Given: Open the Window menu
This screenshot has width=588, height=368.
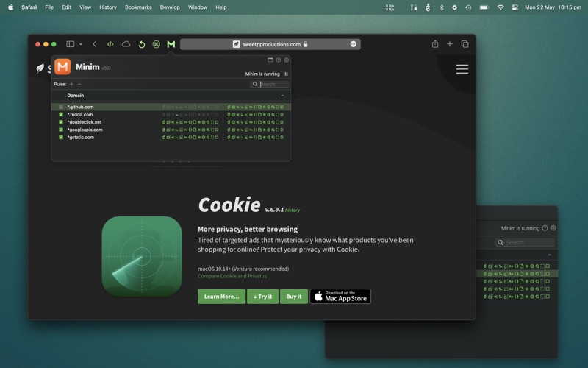Looking at the screenshot, I should point(198,7).
